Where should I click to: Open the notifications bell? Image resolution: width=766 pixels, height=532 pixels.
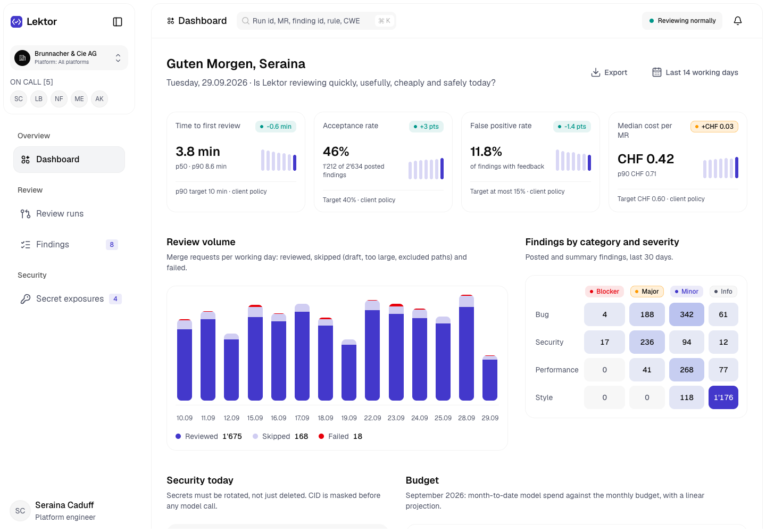tap(738, 21)
